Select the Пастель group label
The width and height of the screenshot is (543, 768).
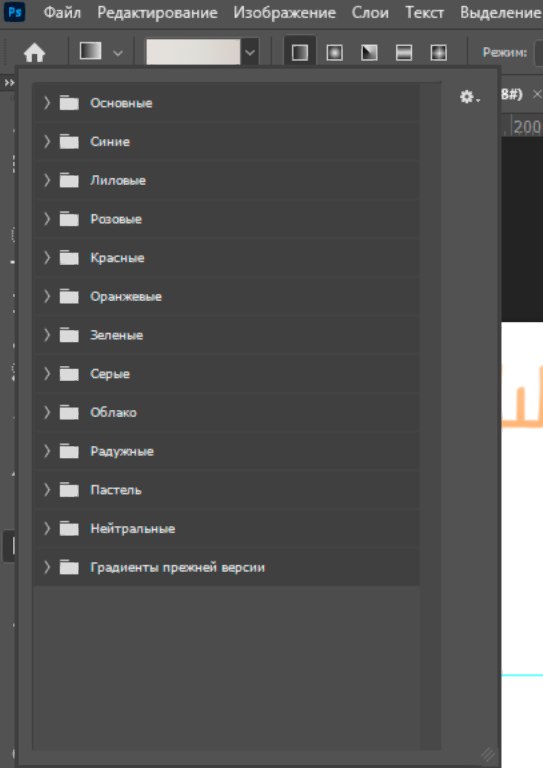[116, 490]
